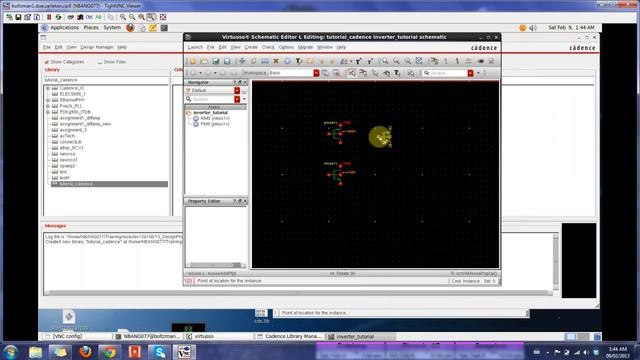Click the PM0 instance icon in Navigator
This screenshot has width=640, height=360.
tap(196, 124)
